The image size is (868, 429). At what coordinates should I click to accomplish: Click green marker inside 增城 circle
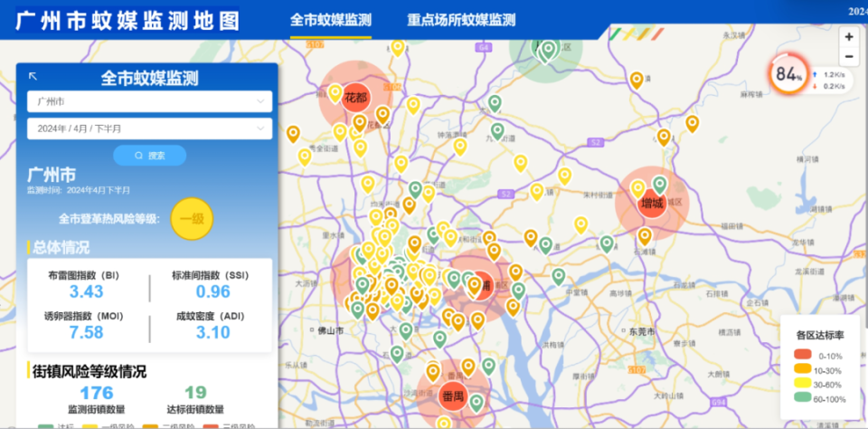(659, 185)
